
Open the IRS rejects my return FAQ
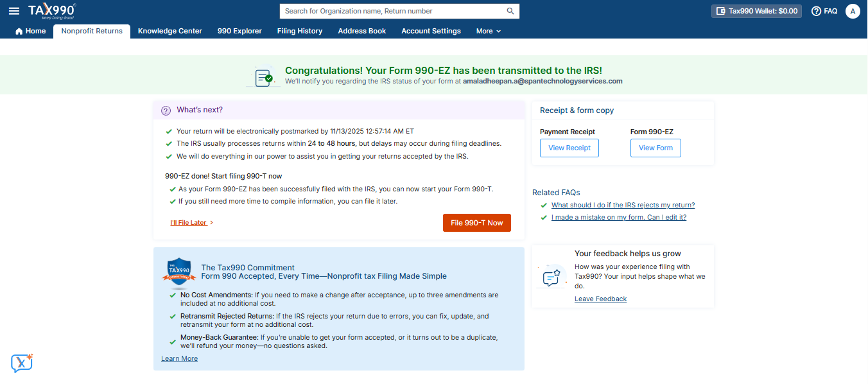point(623,205)
